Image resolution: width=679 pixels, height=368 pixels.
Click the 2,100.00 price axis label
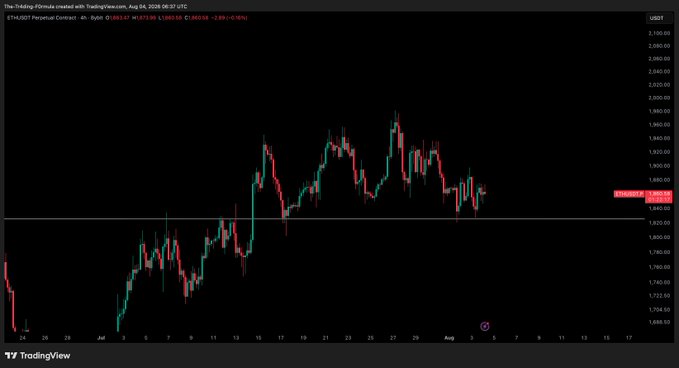(659, 33)
